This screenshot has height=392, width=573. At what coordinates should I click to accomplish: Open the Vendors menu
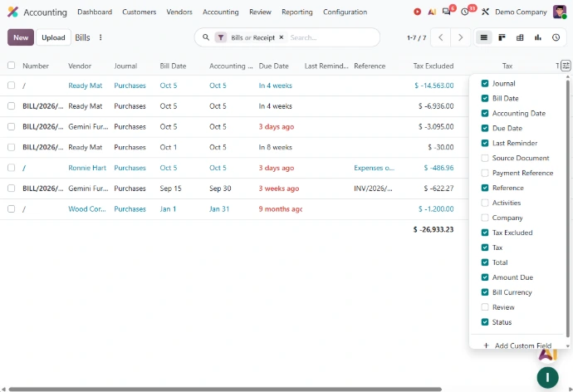pyautogui.click(x=179, y=12)
